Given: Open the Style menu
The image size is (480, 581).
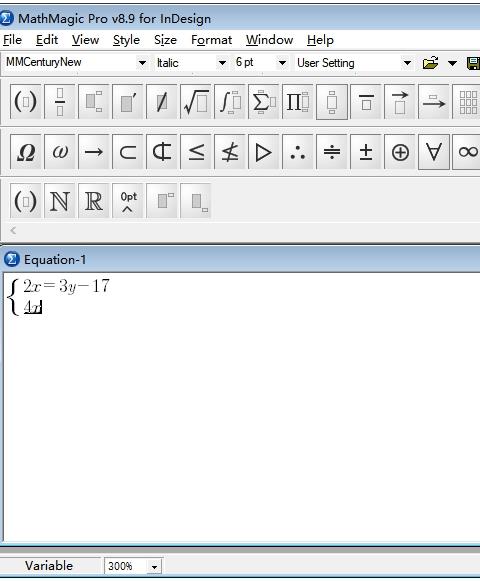Looking at the screenshot, I should (x=126, y=40).
